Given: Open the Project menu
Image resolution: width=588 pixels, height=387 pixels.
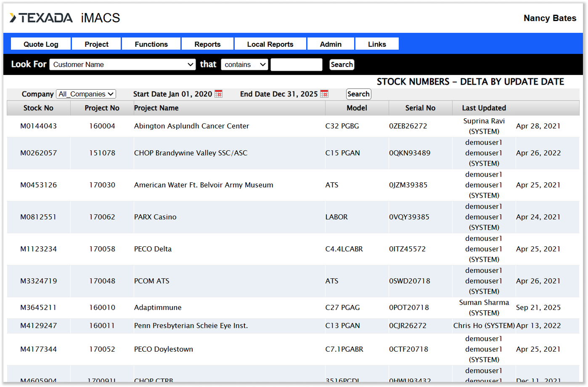Looking at the screenshot, I should point(96,44).
